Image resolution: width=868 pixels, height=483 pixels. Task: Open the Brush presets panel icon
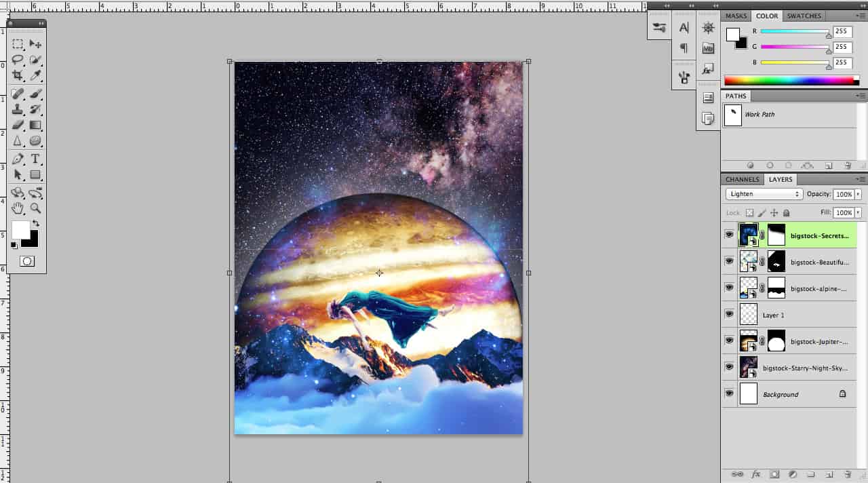tap(658, 28)
